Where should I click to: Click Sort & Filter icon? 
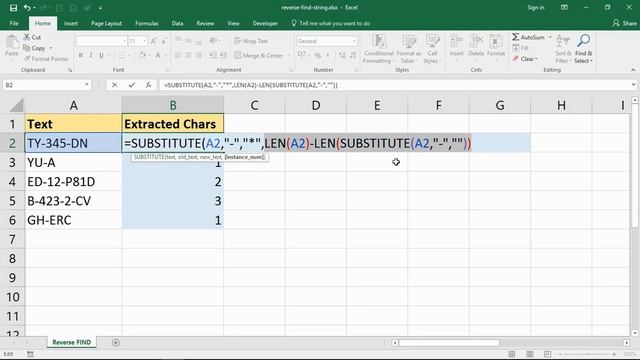(x=563, y=41)
